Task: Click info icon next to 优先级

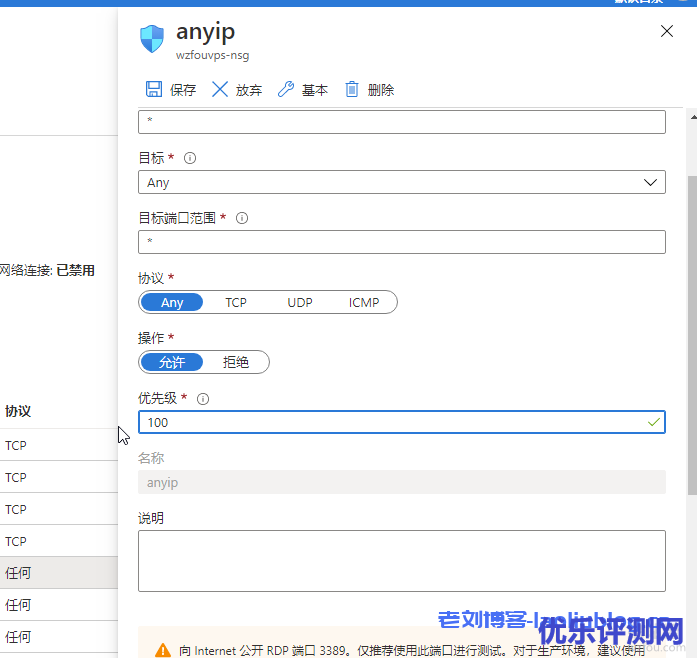Action: click(x=203, y=398)
